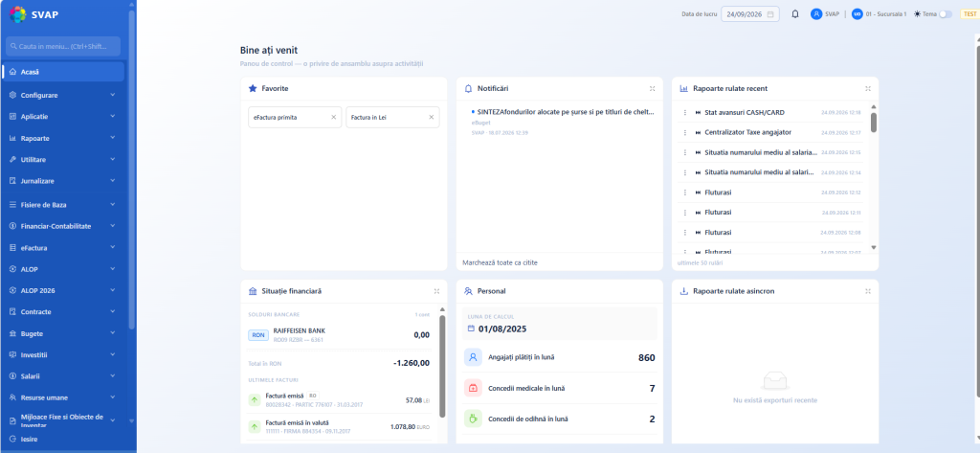Expand the eFactura sidebar chevron
Image resolution: width=980 pixels, height=453 pixels.
[113, 248]
